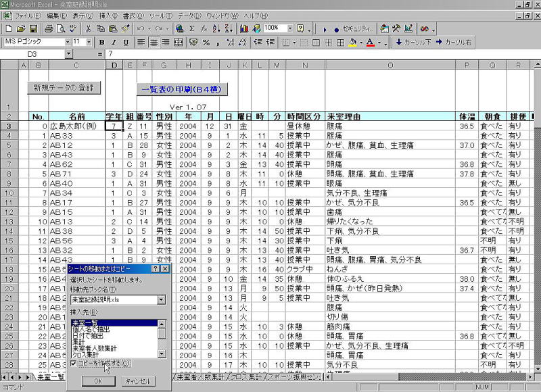Copy selection using the toolbar Copy icon
541x392 pixels.
tap(100, 28)
